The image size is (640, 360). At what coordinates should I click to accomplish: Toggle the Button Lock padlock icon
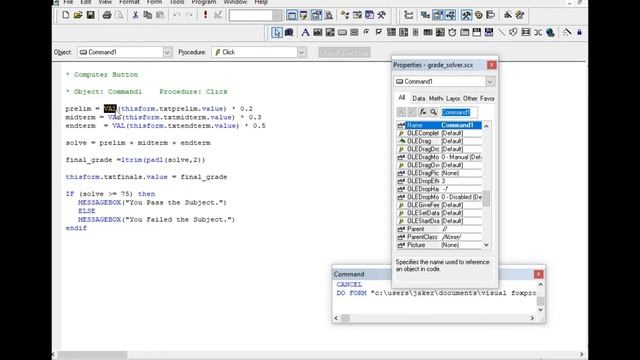pyautogui.click(x=579, y=32)
